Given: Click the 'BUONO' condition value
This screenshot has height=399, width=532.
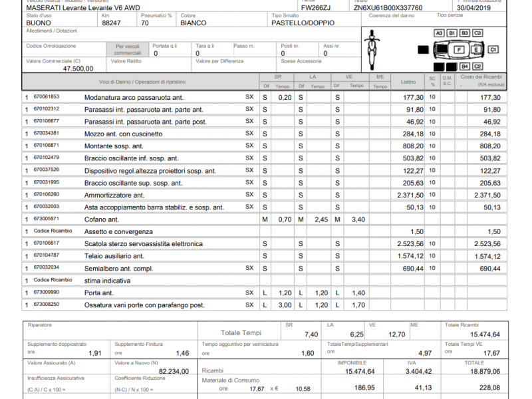Looking at the screenshot, I should tap(39, 23).
